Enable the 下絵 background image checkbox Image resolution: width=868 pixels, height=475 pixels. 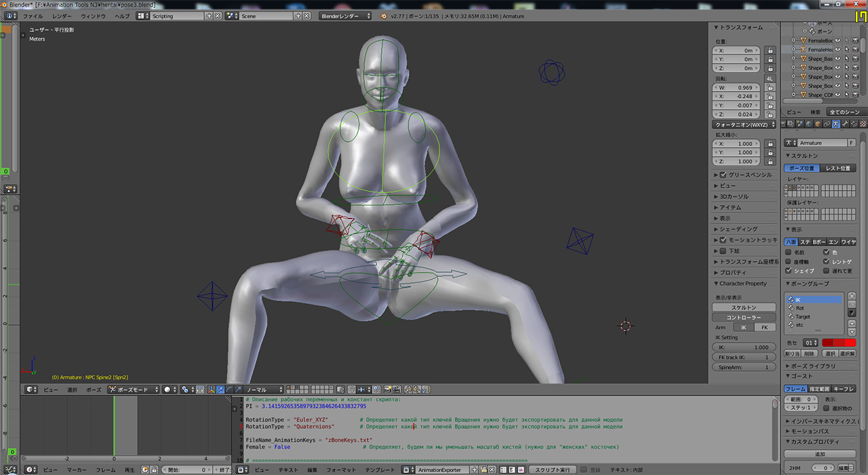(x=724, y=250)
